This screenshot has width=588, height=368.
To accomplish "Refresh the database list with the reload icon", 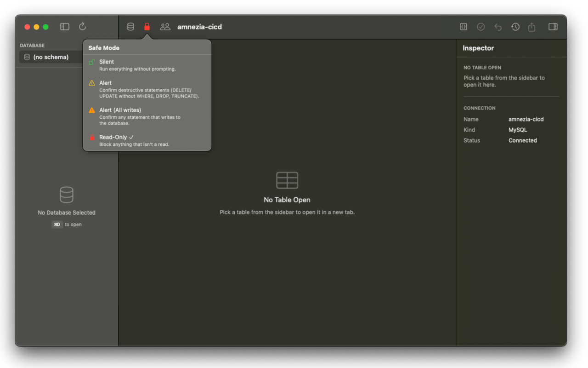I will tap(82, 27).
